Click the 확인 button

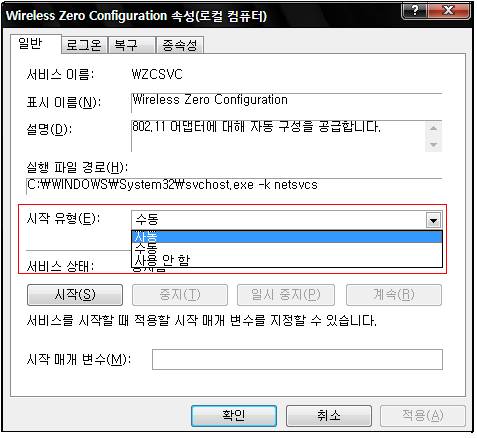pyautogui.click(x=234, y=416)
